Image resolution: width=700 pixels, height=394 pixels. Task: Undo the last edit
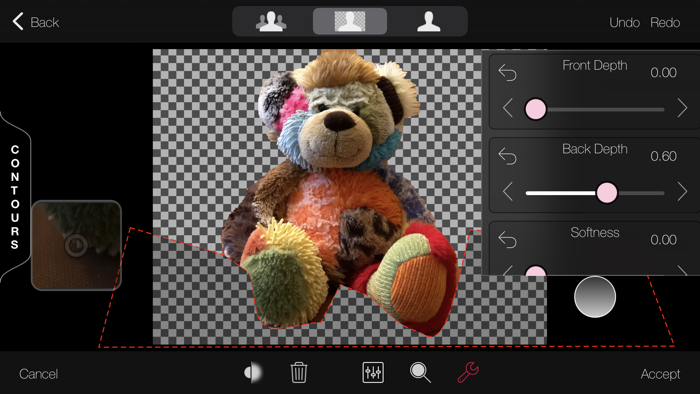[x=624, y=22]
